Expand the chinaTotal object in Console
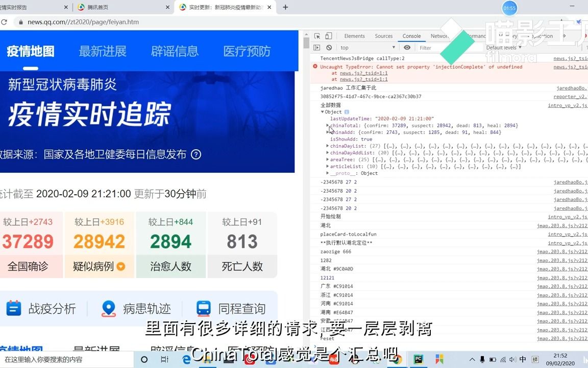The width and height of the screenshot is (588, 368). (327, 125)
